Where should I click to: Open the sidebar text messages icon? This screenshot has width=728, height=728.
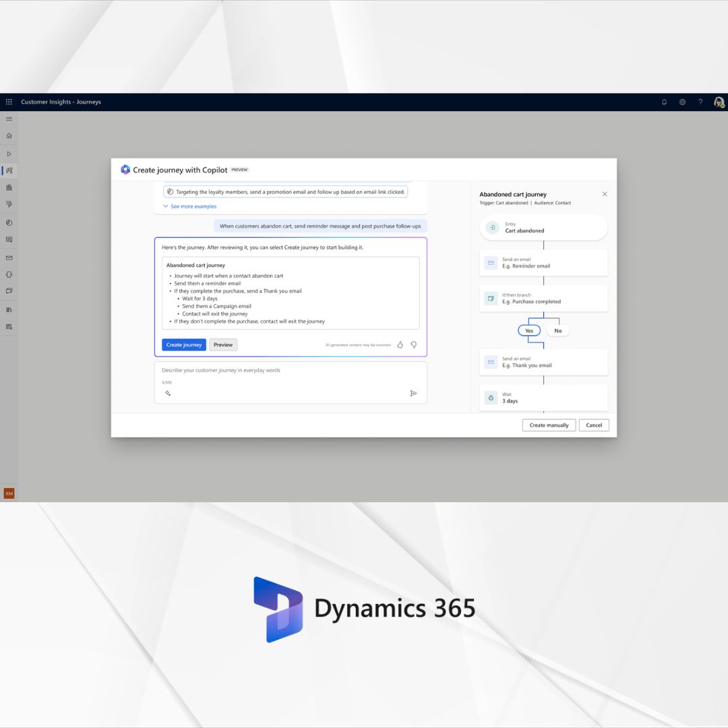[9, 291]
